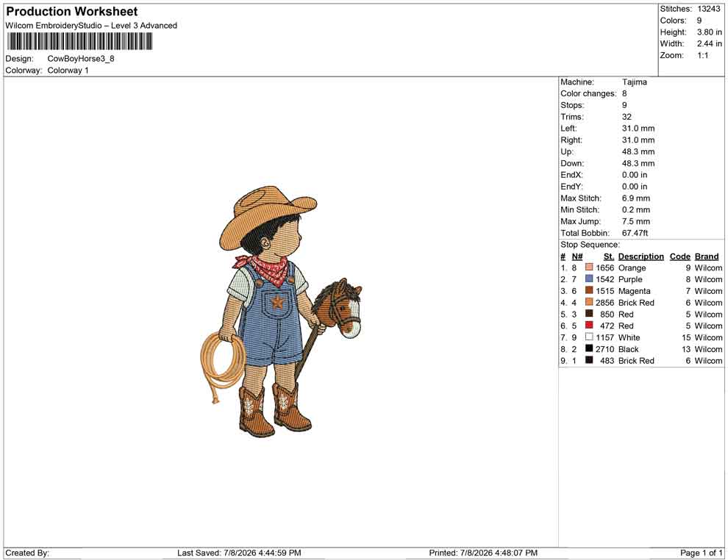Click the 'Purple' description text
The width and height of the screenshot is (728, 560).
[630, 279]
